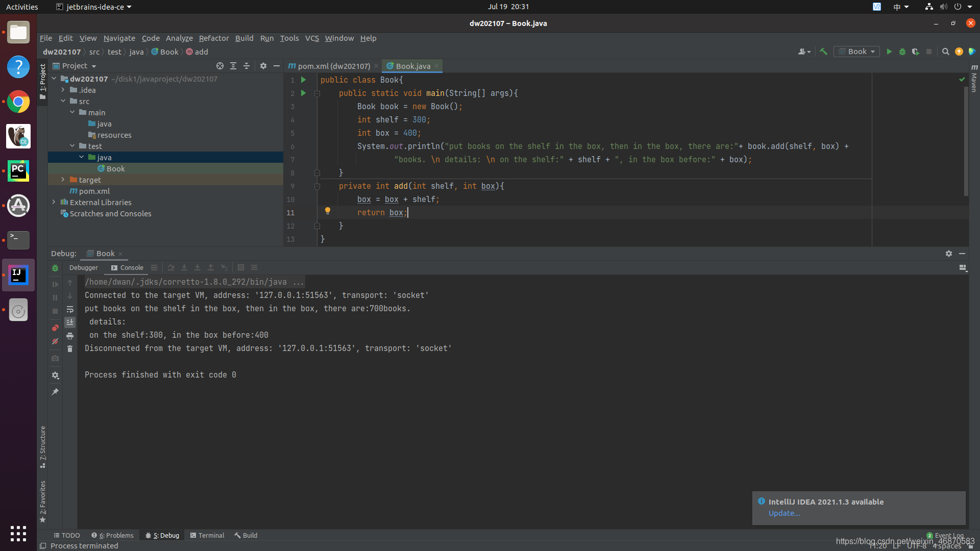Debug Book using the toolbar bug icon
This screenshot has width=980, height=551.
(902, 52)
